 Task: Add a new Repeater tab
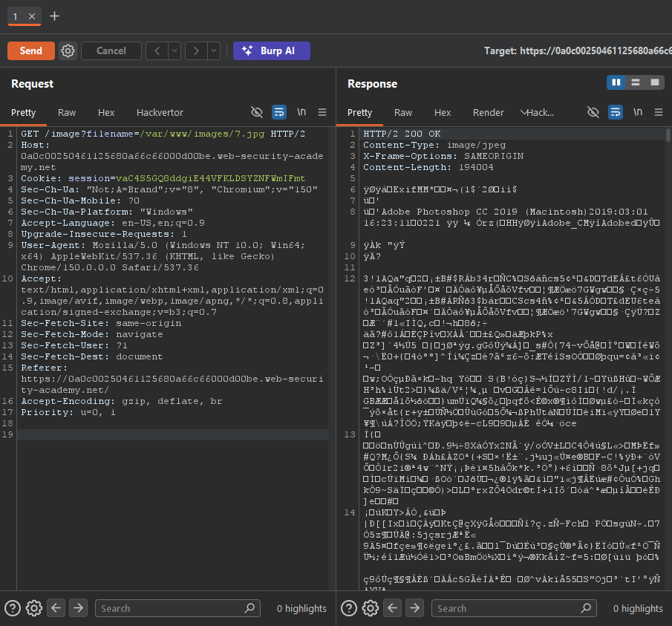[x=54, y=16]
